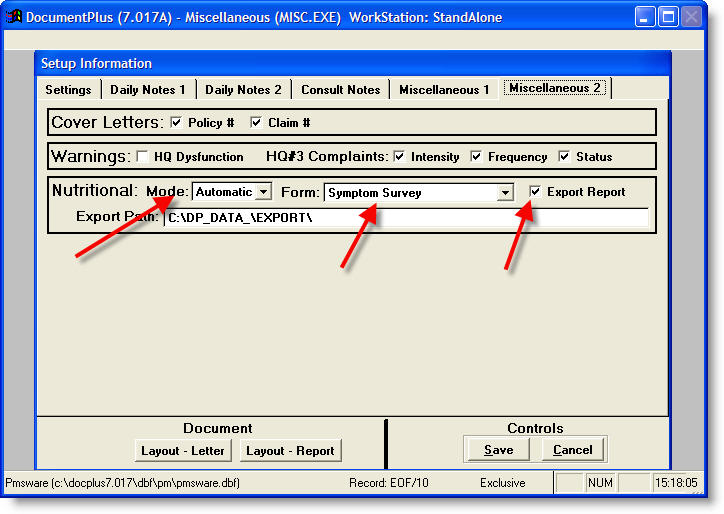Uncheck the Export Report checkbox
The height and width of the screenshot is (514, 724).
535,192
